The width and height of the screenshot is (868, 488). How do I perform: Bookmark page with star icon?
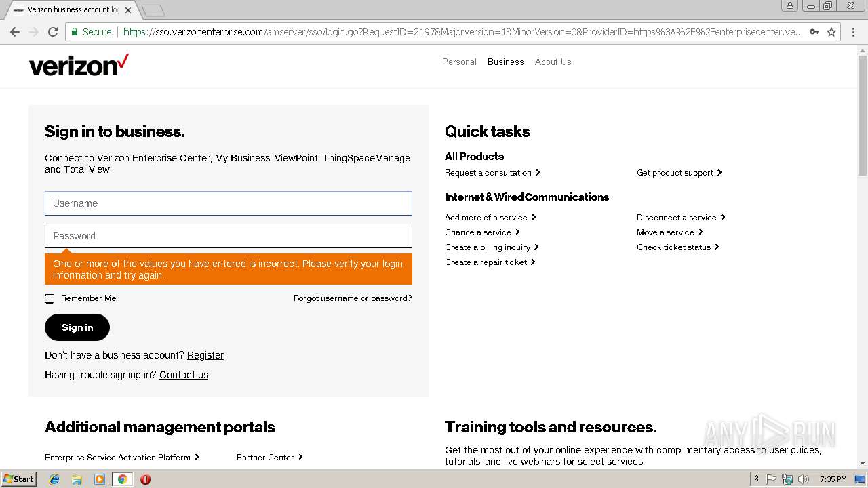coord(831,32)
